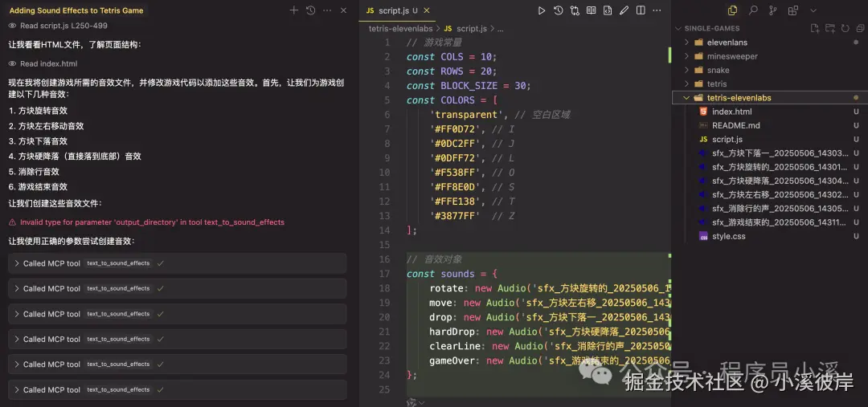
Task: Click the pencil edit icon in editor toolbar
Action: coord(624,10)
